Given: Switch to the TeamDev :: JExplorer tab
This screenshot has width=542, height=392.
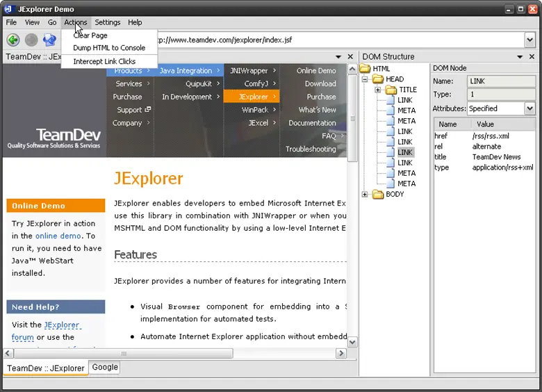Looking at the screenshot, I should point(46,368).
